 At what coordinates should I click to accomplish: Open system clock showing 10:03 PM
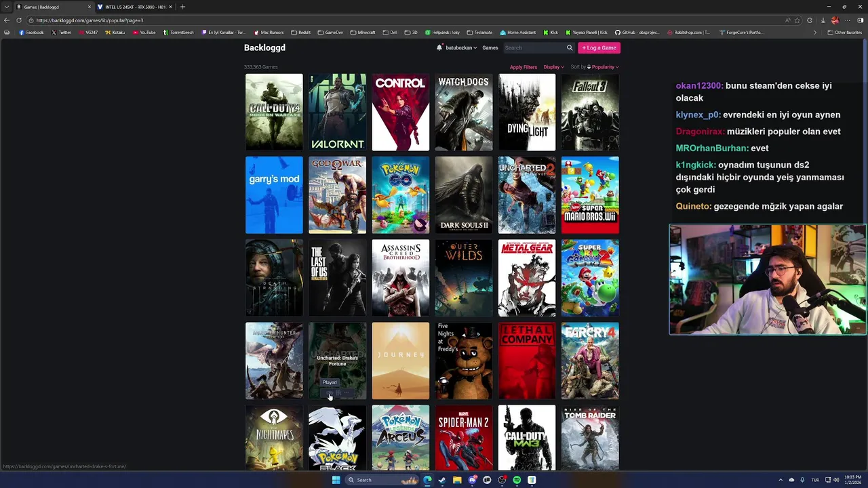coord(854,480)
